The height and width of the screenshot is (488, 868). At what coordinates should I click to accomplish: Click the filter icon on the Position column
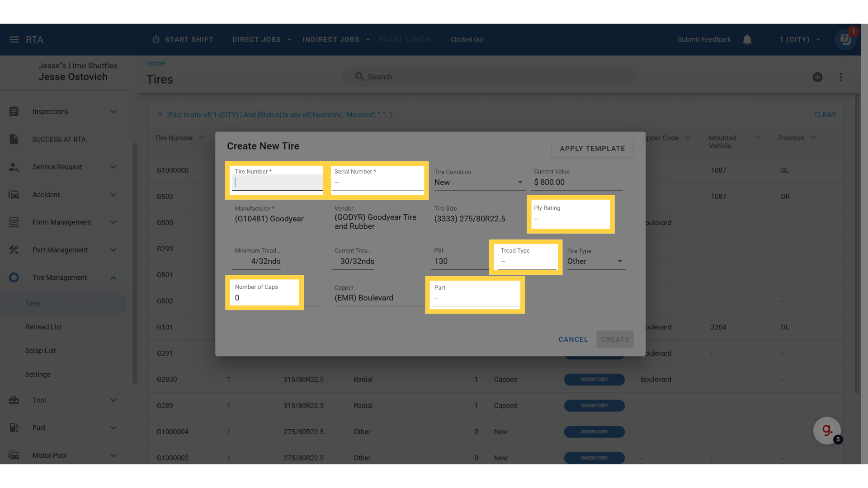pyautogui.click(x=813, y=138)
